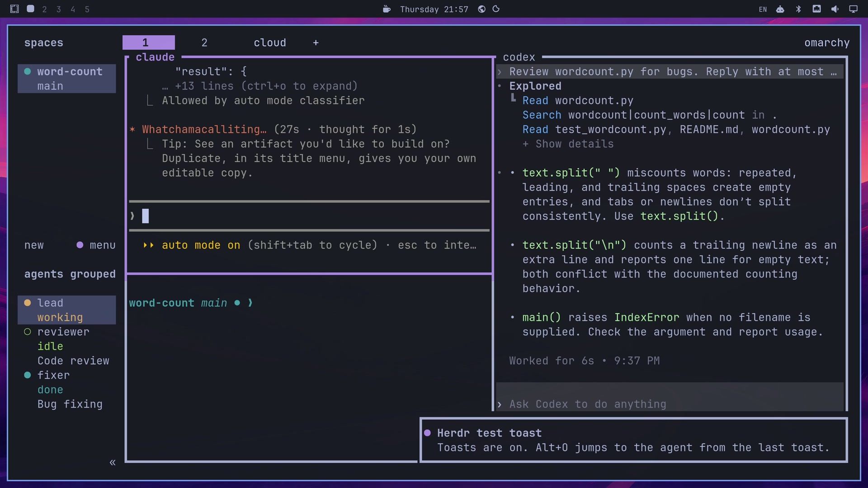Click the EN keyboard layout indicator
The width and height of the screenshot is (868, 488).
coord(763,9)
